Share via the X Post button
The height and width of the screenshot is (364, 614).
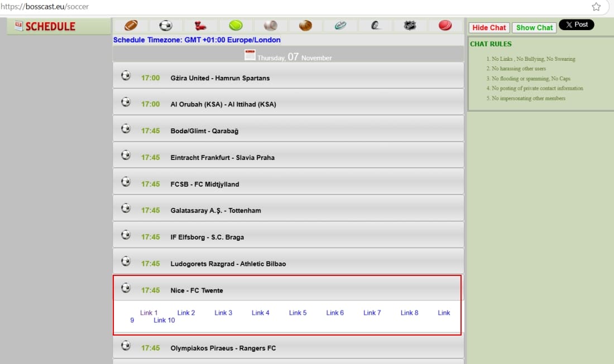[x=577, y=25]
